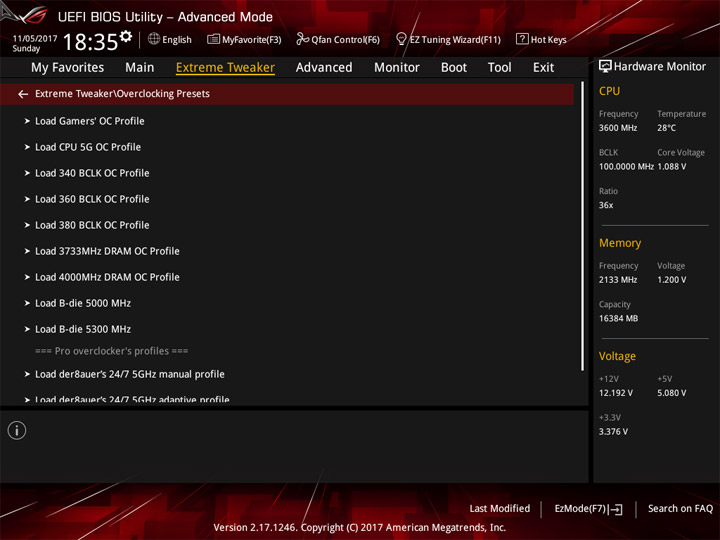Viewport: 720px width, 540px height.
Task: Click the Memory voltage value 1.200 V
Action: pos(671,280)
